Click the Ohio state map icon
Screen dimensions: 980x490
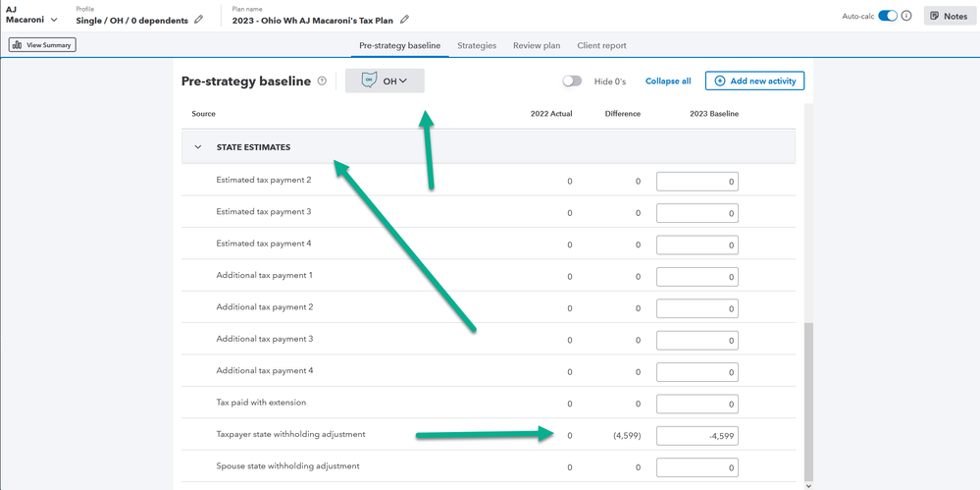(369, 81)
